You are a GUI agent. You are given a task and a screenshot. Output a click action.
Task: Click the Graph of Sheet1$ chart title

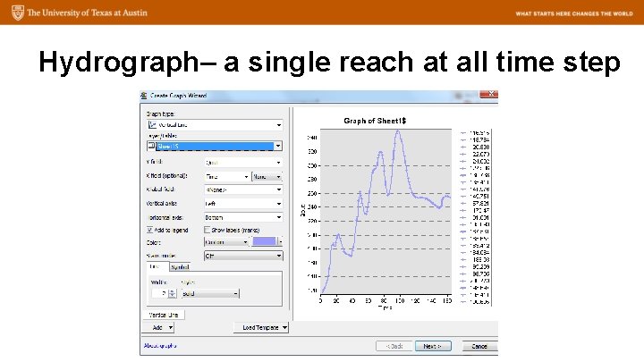375,121
